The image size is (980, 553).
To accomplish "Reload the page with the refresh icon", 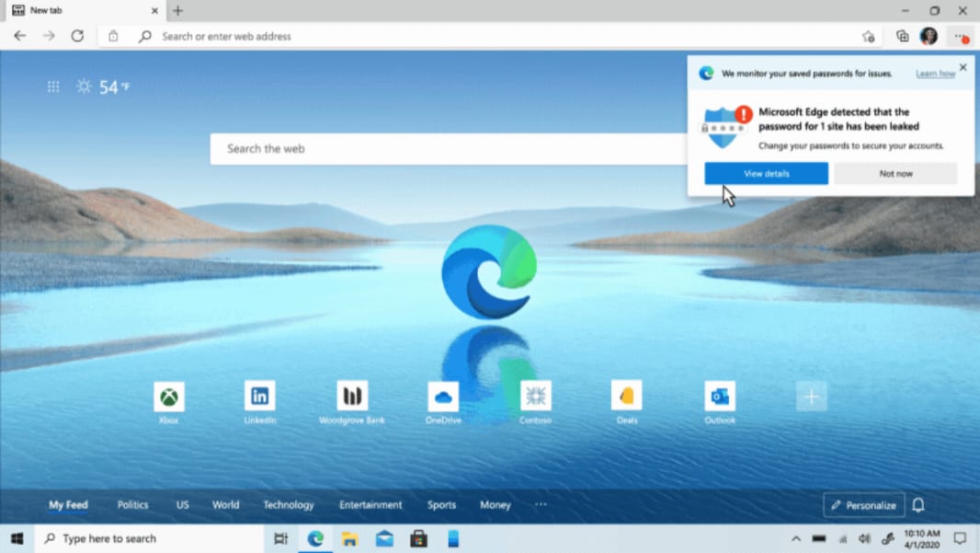I will click(x=77, y=36).
